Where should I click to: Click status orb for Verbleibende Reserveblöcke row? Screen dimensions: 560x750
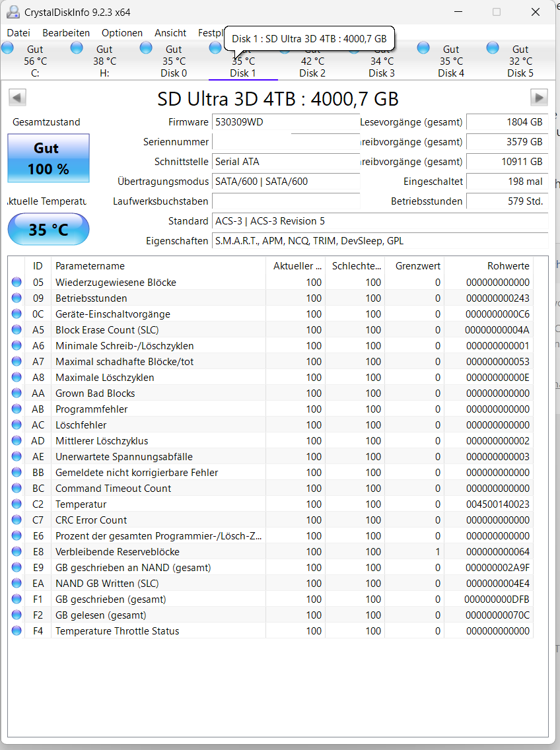[17, 551]
